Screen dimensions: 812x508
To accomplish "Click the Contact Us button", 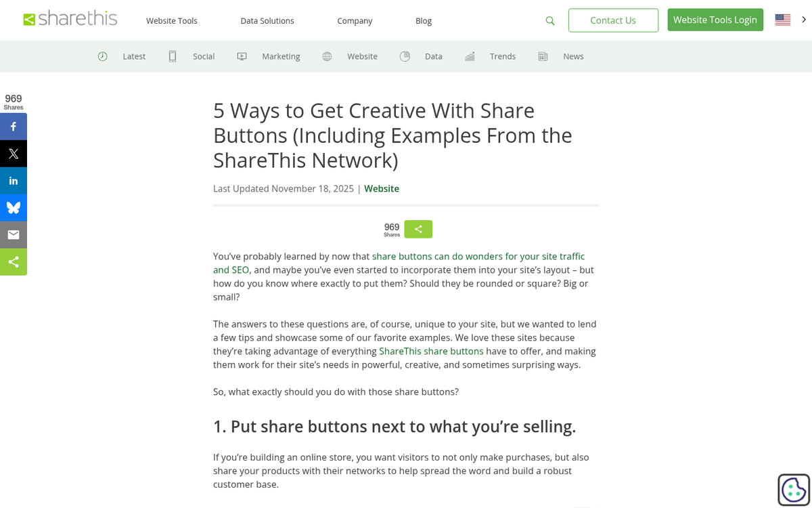I will point(613,20).
